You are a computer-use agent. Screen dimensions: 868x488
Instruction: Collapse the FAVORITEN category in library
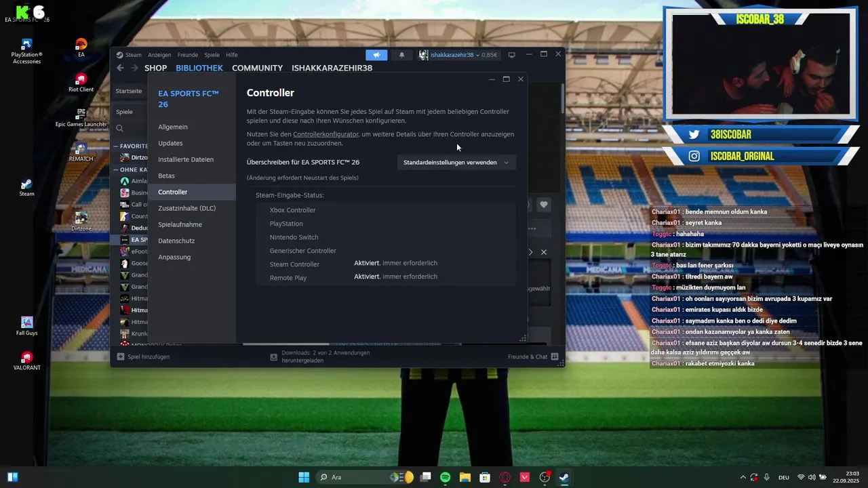(116, 146)
